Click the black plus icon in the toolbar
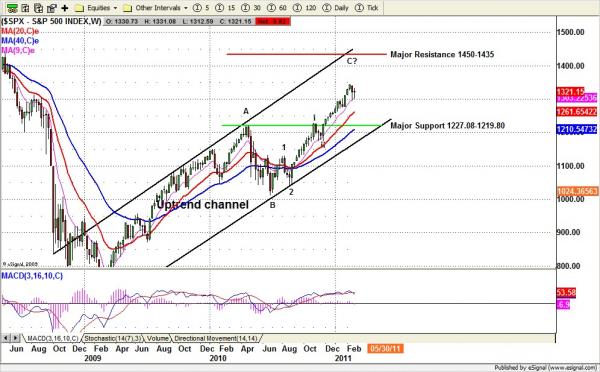This screenshot has height=372, width=600. (65, 8)
